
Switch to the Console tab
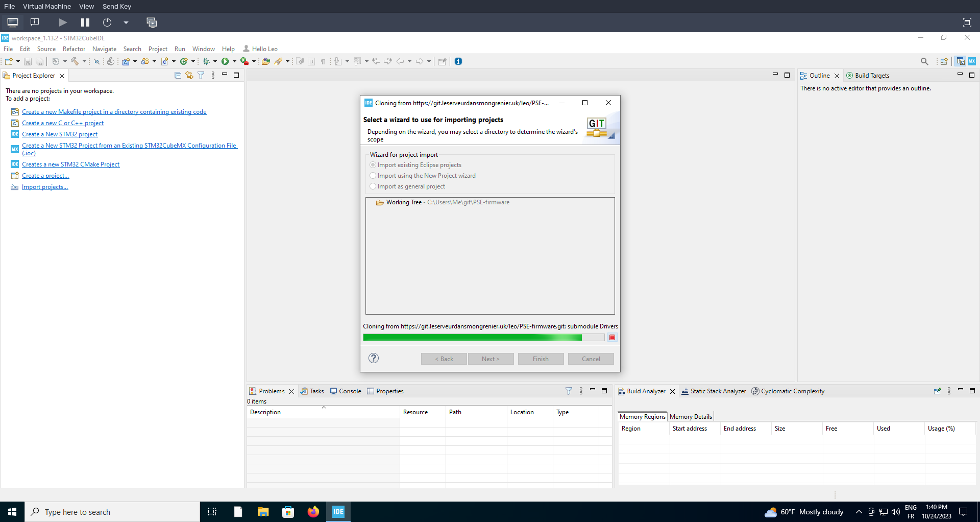coord(346,391)
